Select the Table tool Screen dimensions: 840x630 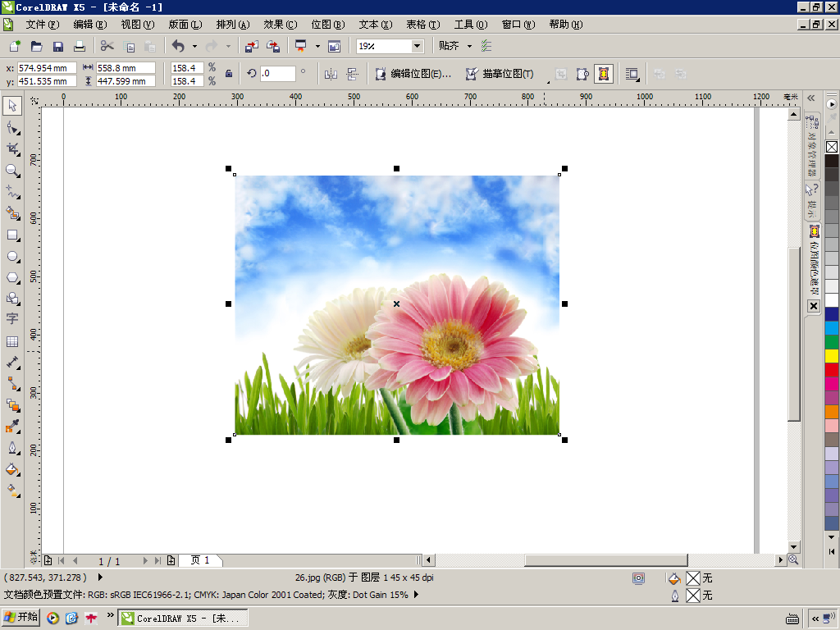[x=12, y=341]
